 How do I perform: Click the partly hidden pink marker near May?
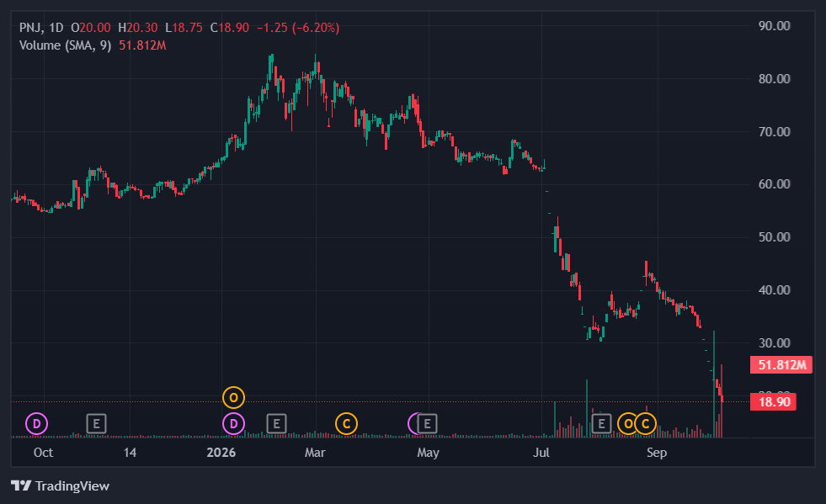pos(413,423)
